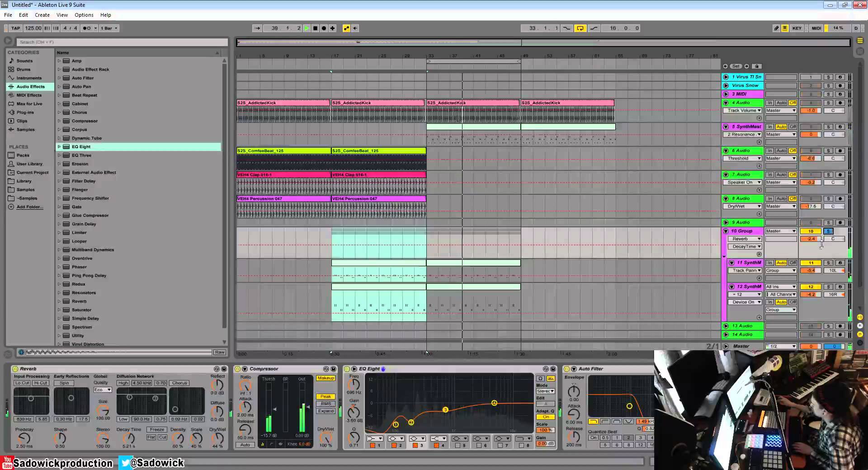This screenshot has height=470, width=868.
Task: Toggle EQ Eight device activator
Action: [347, 369]
